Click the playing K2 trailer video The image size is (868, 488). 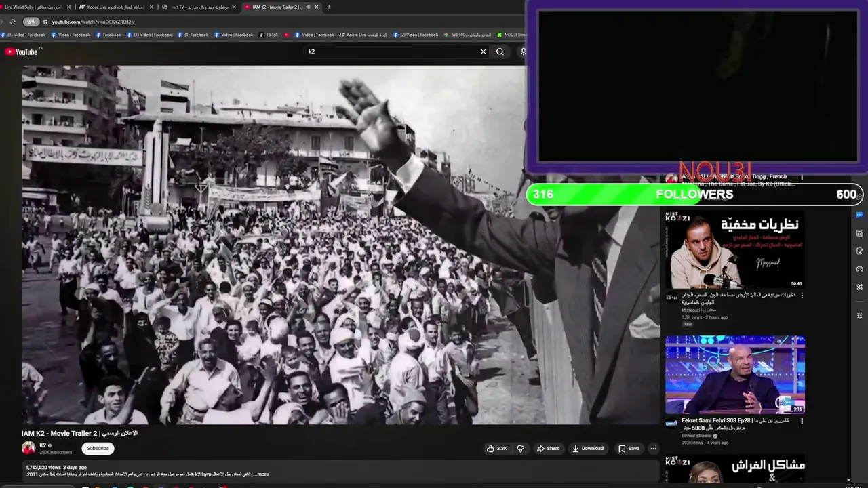pos(340,245)
